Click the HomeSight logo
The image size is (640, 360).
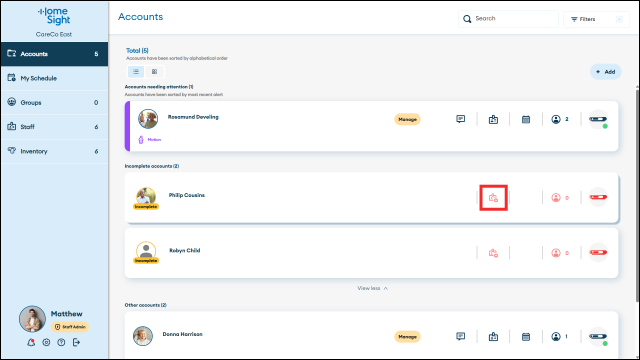click(54, 16)
